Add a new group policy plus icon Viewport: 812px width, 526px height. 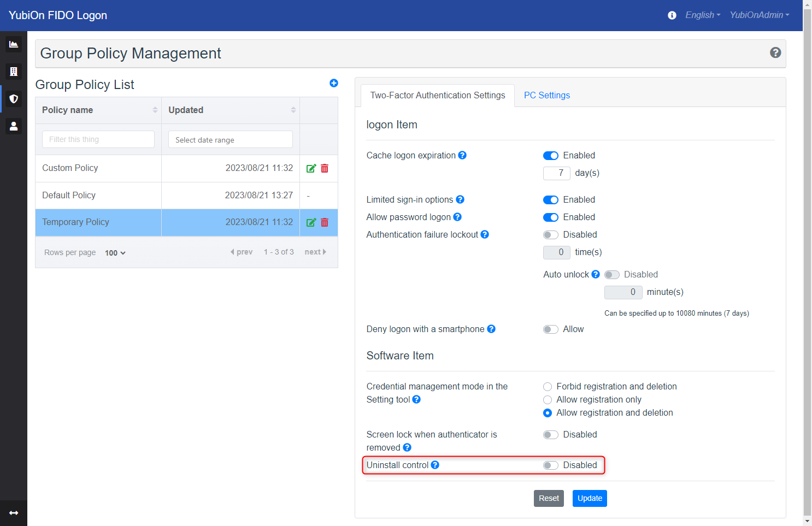[x=334, y=83]
